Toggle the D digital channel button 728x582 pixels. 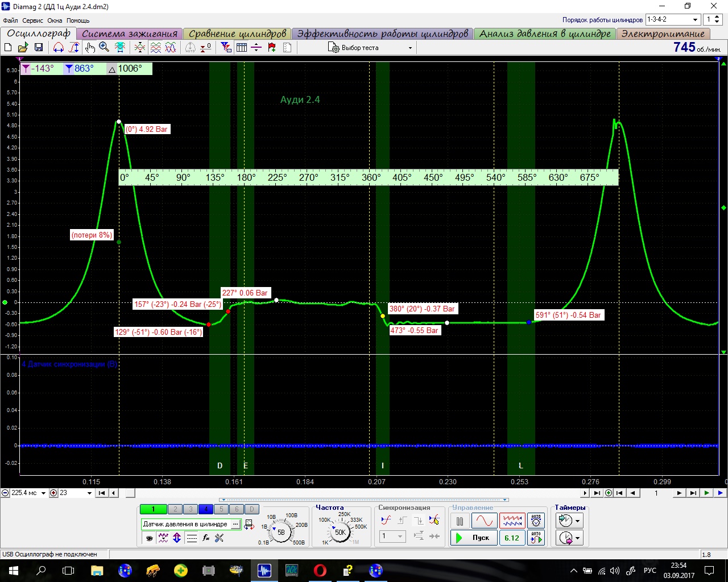[x=252, y=509]
